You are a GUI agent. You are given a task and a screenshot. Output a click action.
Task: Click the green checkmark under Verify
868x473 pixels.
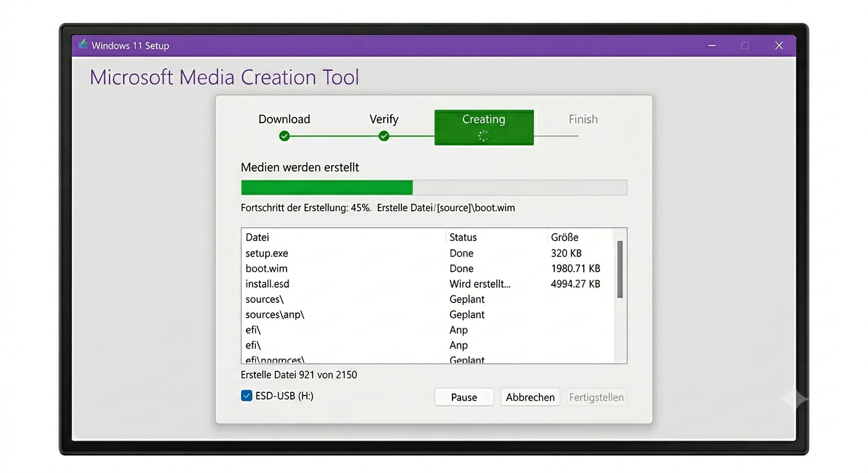[384, 136]
